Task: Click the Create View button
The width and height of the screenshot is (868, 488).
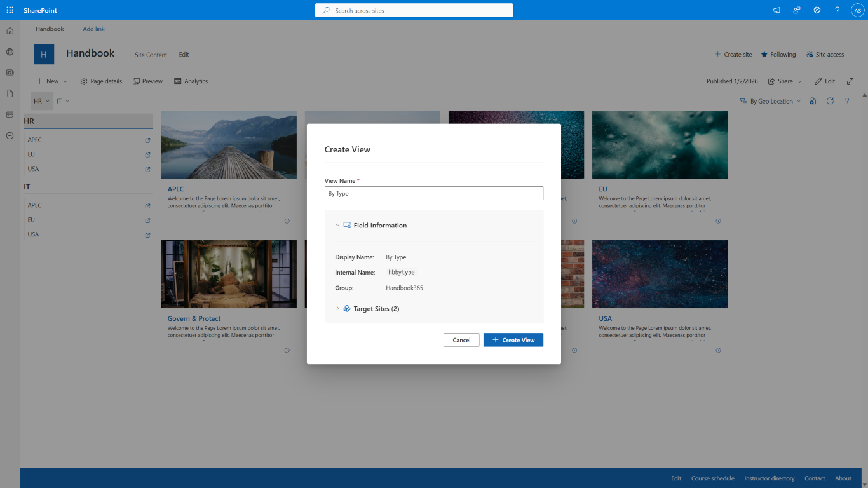Action: (513, 339)
